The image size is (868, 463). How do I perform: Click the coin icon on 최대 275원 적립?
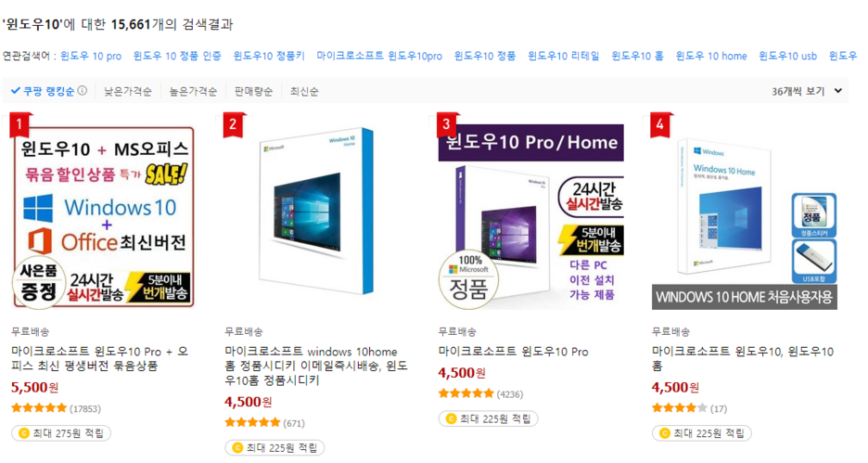point(24,433)
